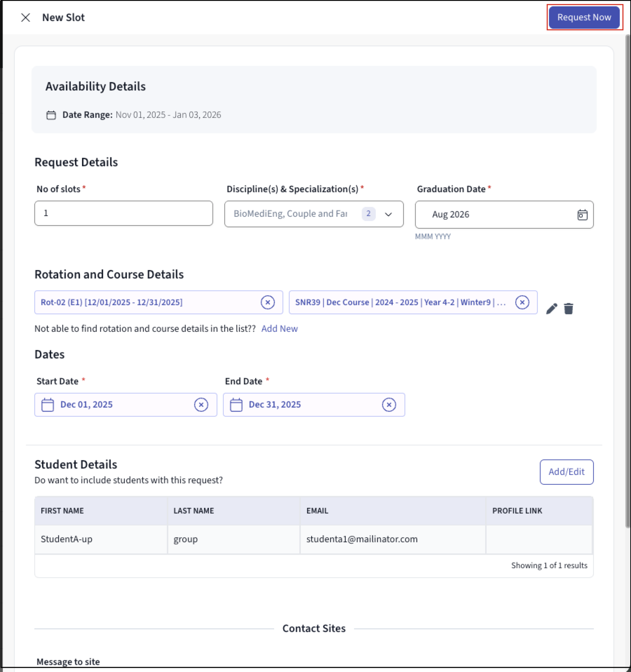This screenshot has height=672, width=631.
Task: Click the Request Now button
Action: tap(584, 18)
